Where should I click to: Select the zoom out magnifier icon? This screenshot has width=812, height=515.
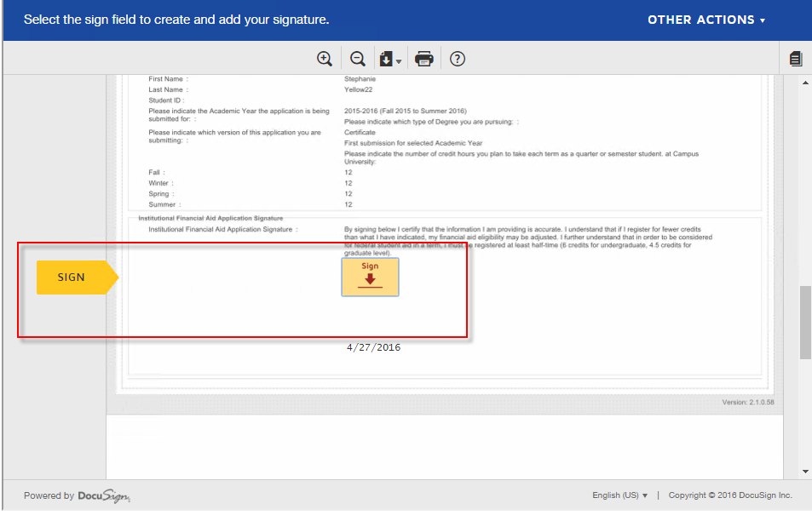pyautogui.click(x=357, y=58)
